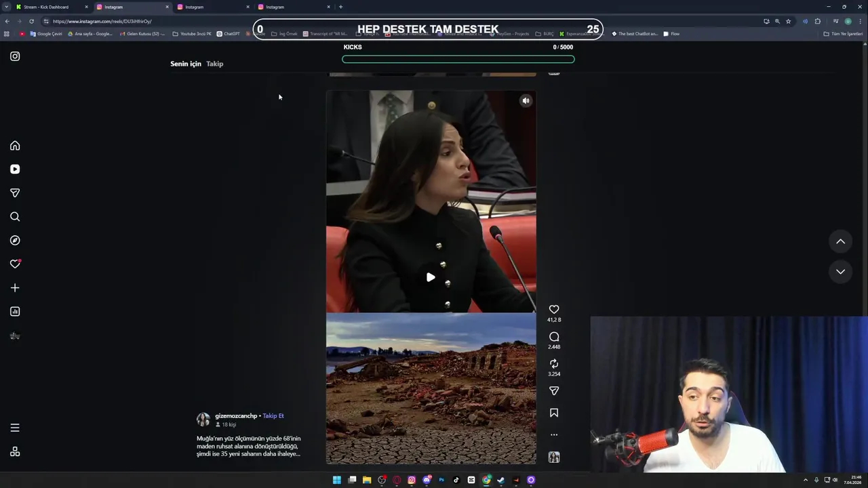Open Chrome profile avatar
Viewport: 868px width, 488px height.
(x=848, y=21)
